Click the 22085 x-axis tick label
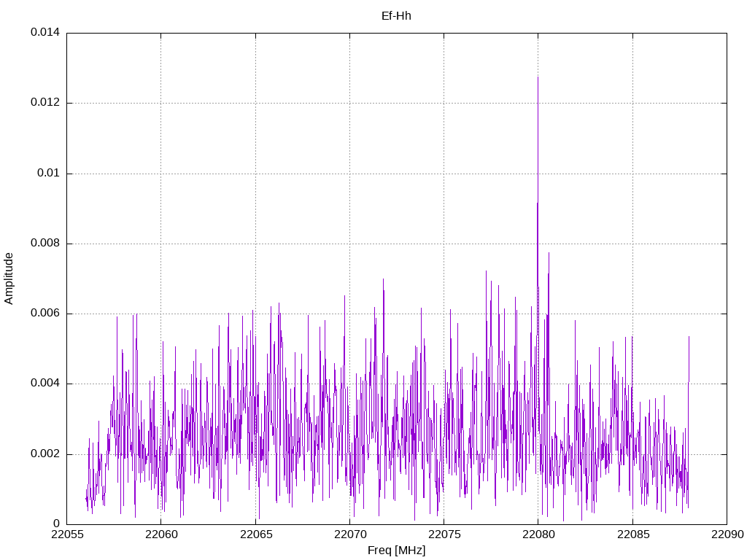This screenshot has height=560, width=747. click(632, 535)
